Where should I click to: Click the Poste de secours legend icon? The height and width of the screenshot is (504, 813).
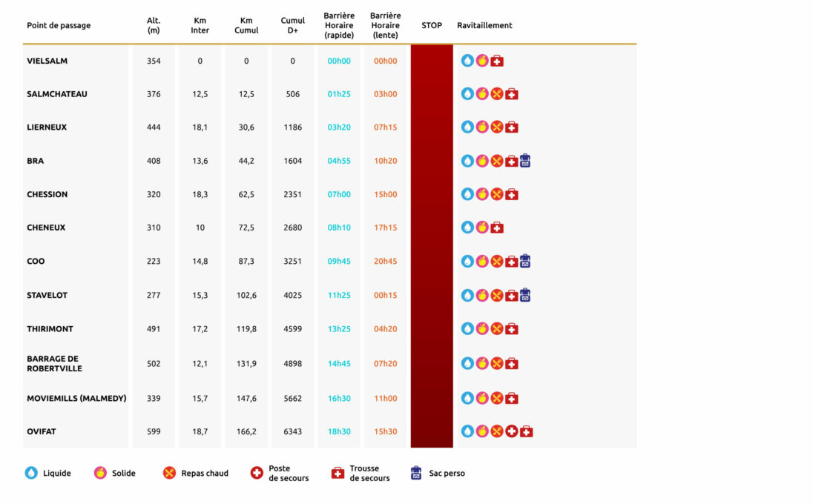coord(257,473)
